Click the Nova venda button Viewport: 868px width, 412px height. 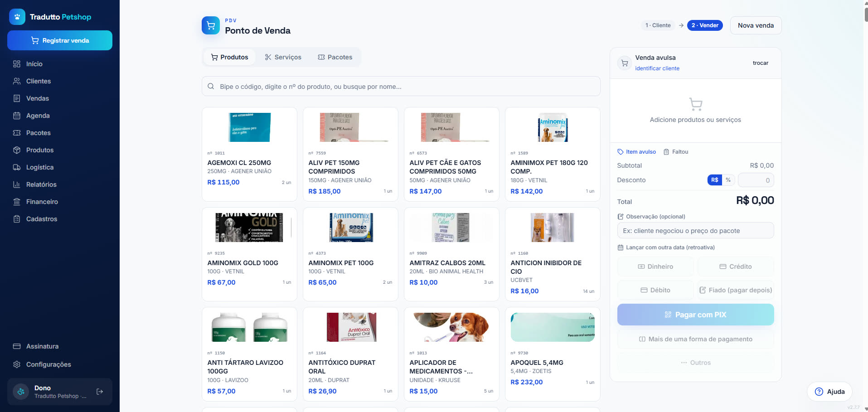(756, 25)
